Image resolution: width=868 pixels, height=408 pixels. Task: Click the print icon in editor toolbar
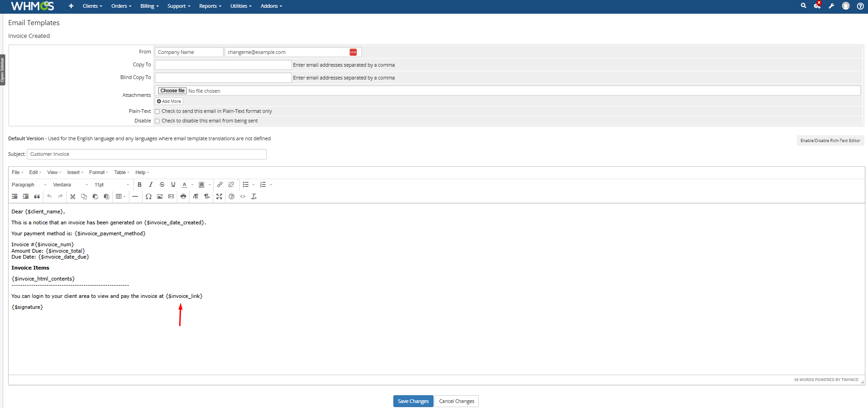[x=183, y=196]
